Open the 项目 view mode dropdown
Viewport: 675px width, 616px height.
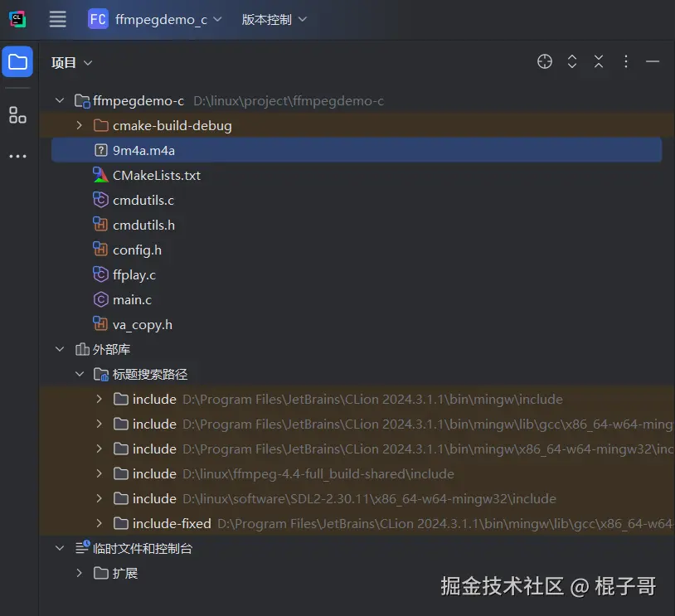(72, 63)
